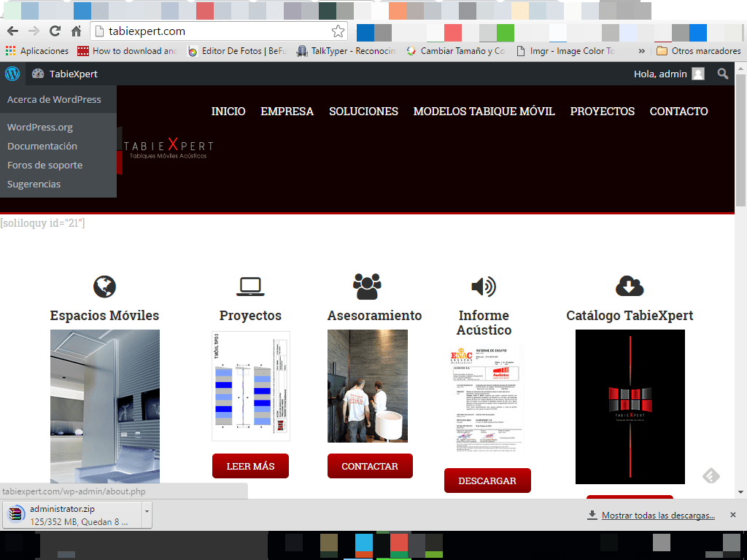Image resolution: width=747 pixels, height=560 pixels.
Task: Click the download arrow icon in downloads bar
Action: [592, 515]
